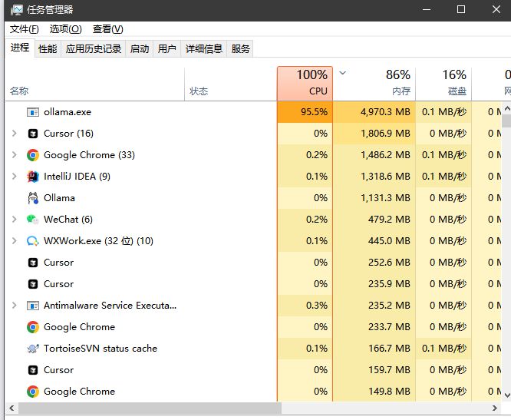Expand the IntelliJ IDEA (9) group
The image size is (511, 420).
pos(14,177)
